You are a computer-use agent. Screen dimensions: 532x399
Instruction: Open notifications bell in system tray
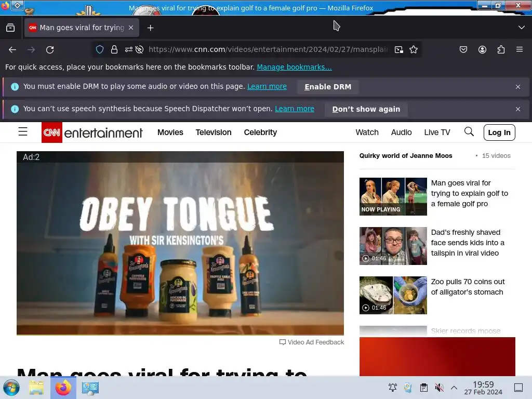tap(393, 388)
